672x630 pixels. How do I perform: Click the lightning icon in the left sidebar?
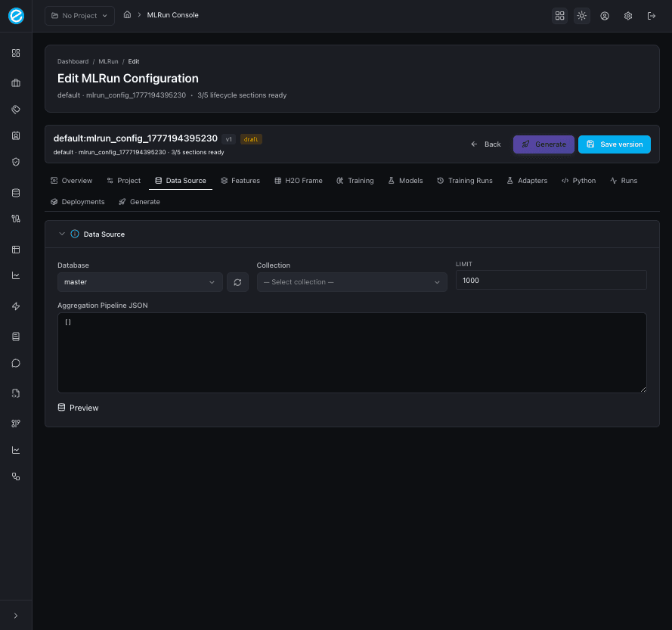15,306
